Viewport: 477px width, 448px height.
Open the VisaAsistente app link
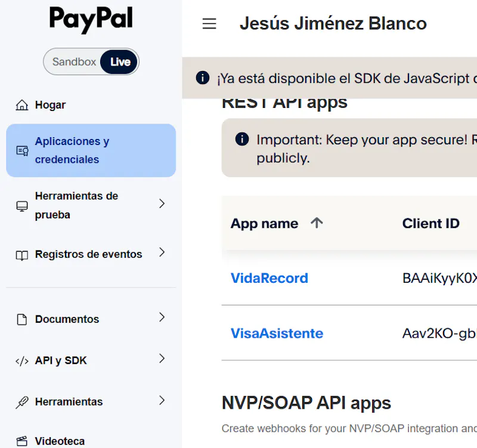coord(277,333)
